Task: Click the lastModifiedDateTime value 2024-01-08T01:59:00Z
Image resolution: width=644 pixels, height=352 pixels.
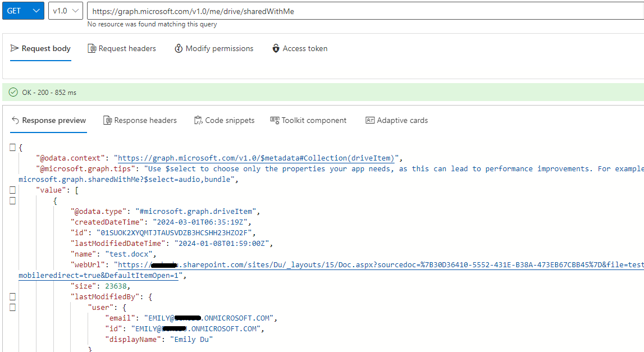Action: tap(222, 244)
